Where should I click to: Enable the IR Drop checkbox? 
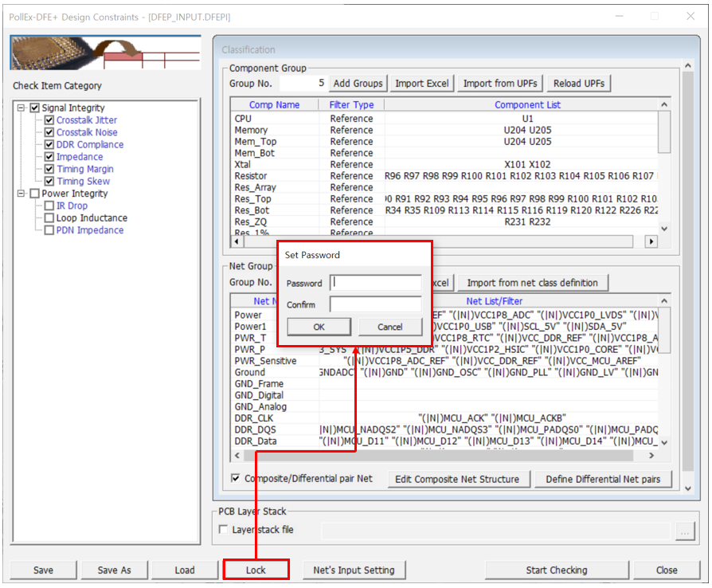click(49, 206)
